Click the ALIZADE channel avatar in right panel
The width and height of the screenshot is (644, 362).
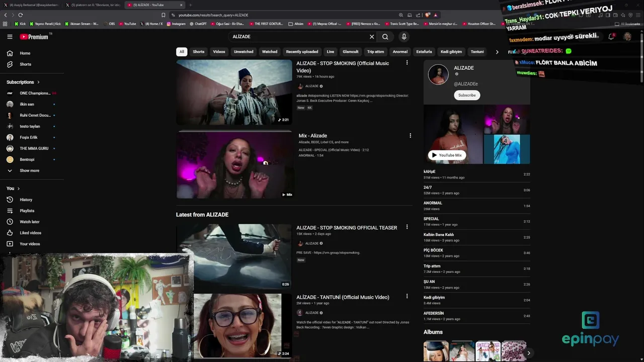coord(438,75)
